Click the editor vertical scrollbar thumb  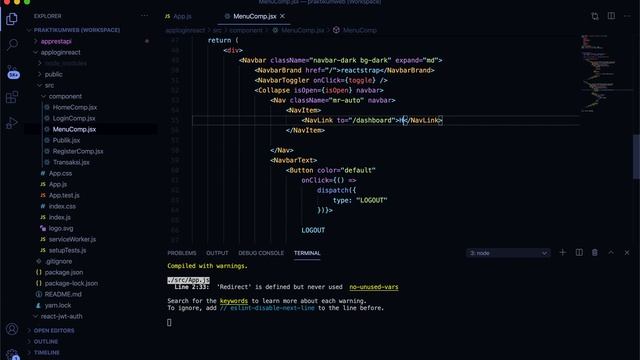(x=636, y=156)
